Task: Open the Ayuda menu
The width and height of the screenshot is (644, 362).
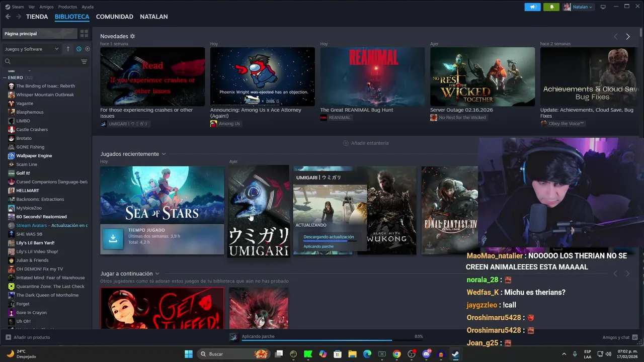Action: point(88,7)
